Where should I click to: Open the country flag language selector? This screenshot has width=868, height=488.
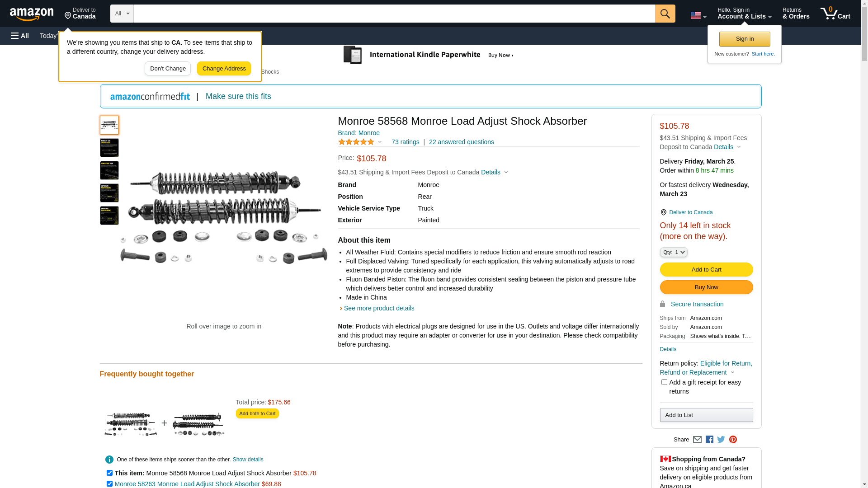pyautogui.click(x=698, y=15)
